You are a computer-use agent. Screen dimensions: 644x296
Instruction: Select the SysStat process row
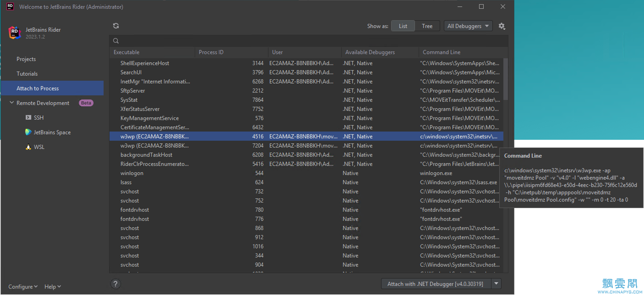click(306, 100)
